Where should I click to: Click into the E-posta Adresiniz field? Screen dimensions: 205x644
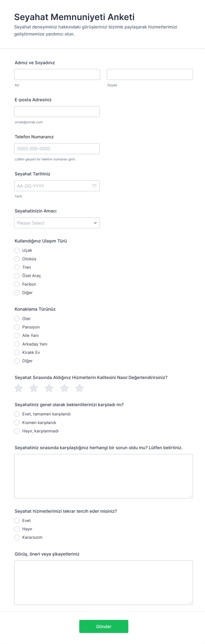tap(57, 111)
